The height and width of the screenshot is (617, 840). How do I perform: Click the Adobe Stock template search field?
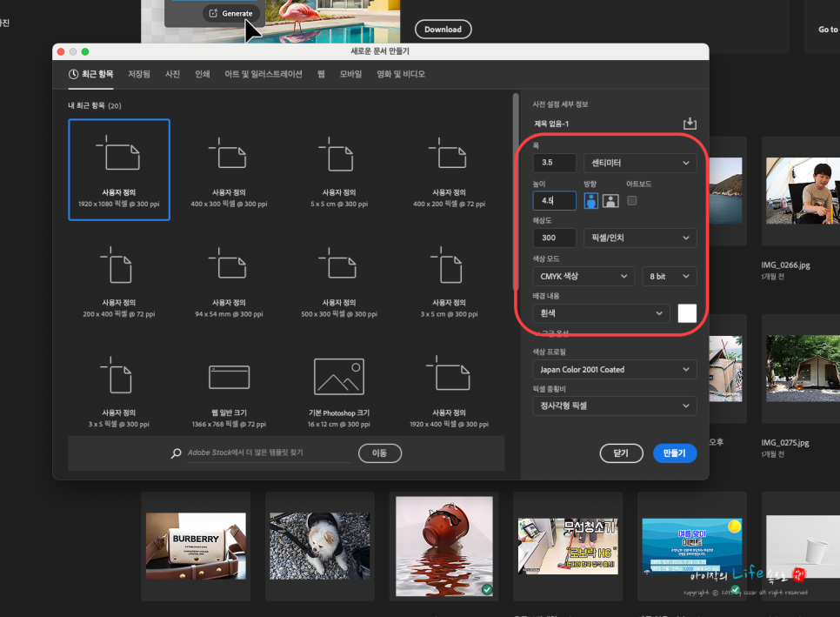pos(269,453)
